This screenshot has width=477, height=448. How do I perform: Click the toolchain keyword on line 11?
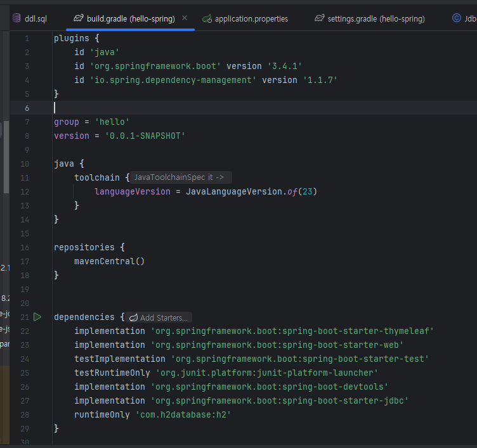tap(97, 178)
